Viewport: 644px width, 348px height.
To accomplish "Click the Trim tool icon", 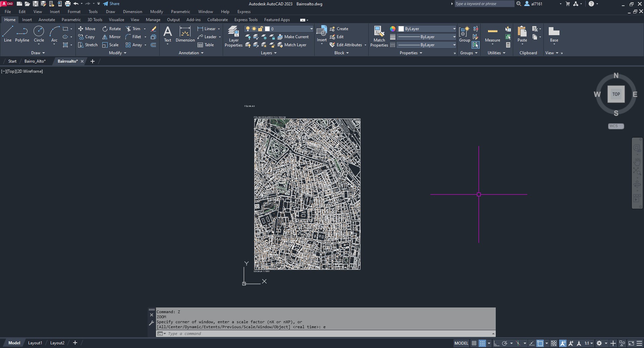I will [x=128, y=29].
